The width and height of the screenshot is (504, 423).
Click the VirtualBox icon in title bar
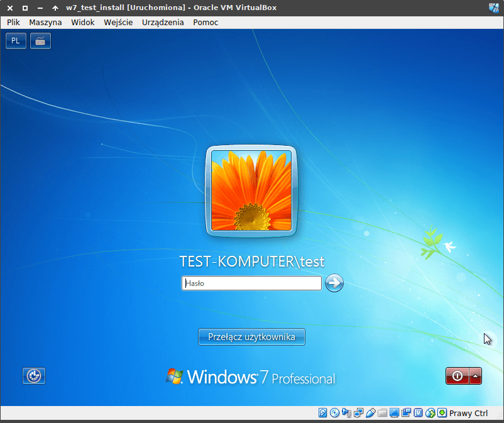click(494, 8)
